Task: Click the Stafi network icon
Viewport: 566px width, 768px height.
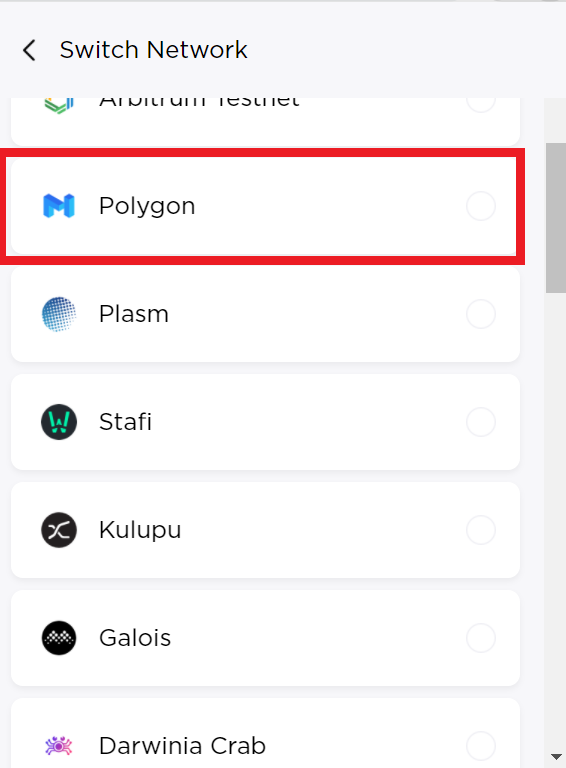Action: click(59, 422)
